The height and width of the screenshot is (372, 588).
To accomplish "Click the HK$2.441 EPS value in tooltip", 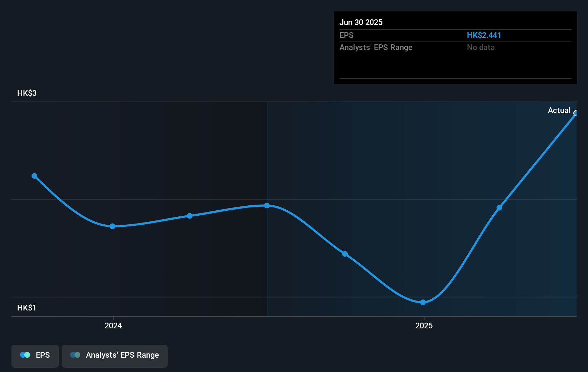I will tap(484, 35).
